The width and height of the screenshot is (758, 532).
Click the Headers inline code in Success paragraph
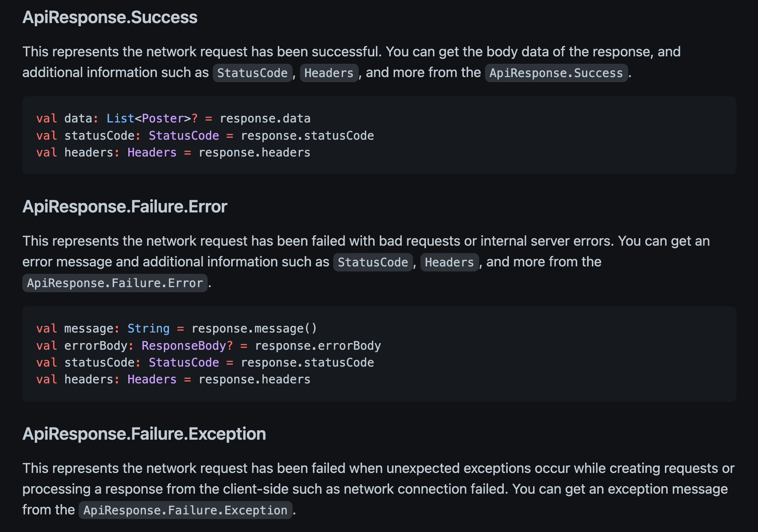(329, 73)
